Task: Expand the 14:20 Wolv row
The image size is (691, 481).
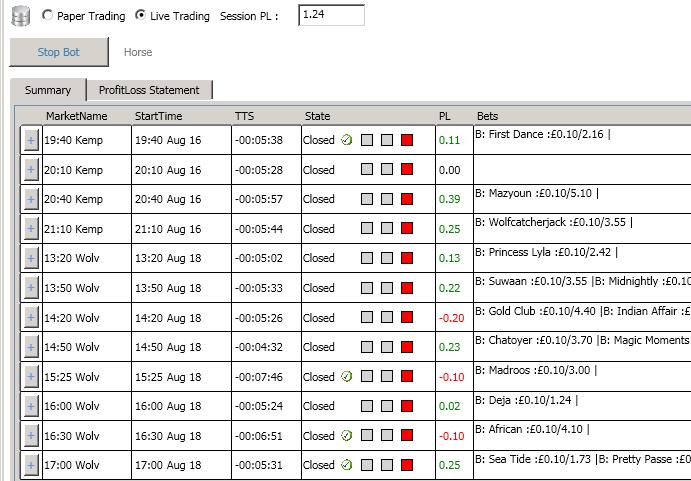Action: (31, 317)
